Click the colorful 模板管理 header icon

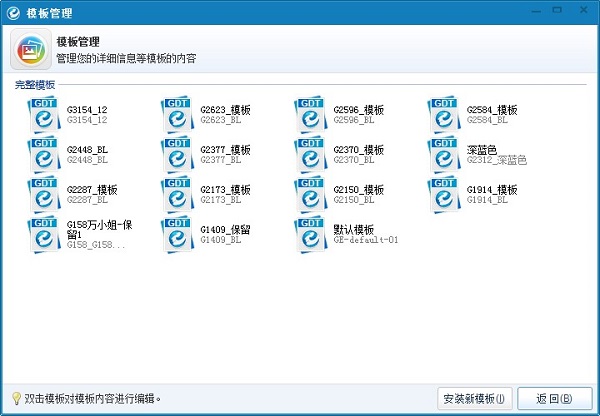click(31, 49)
